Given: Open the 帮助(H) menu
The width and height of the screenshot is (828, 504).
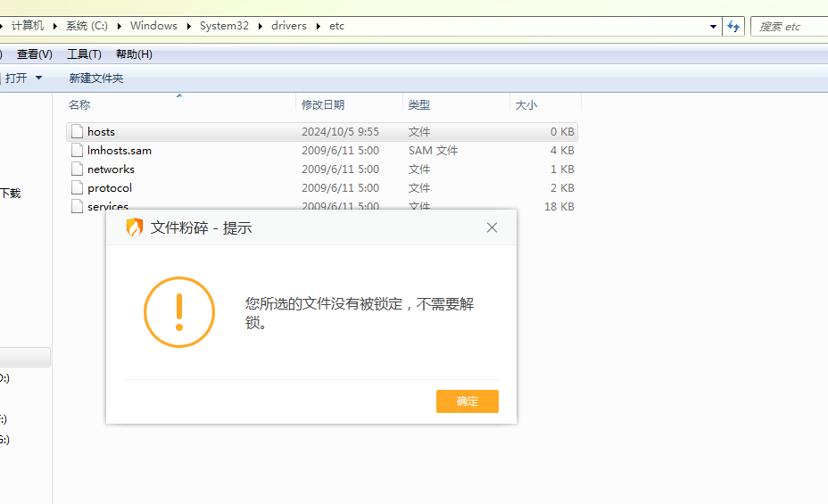Looking at the screenshot, I should (x=134, y=54).
